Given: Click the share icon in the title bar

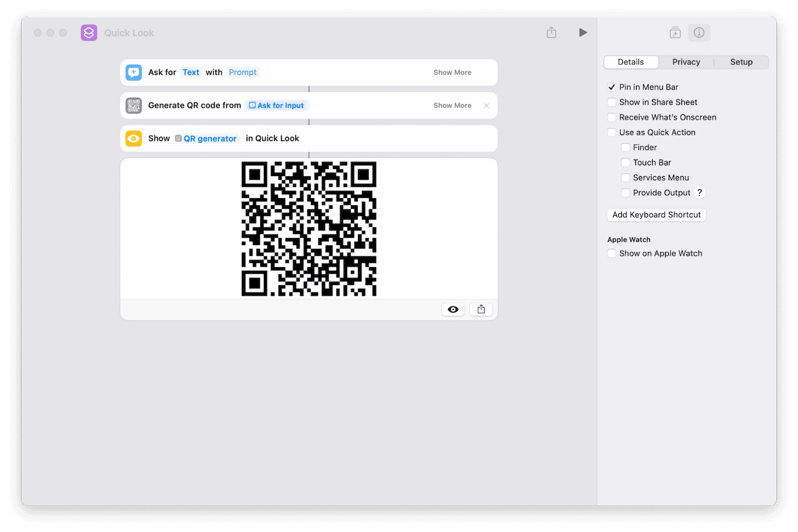Looking at the screenshot, I should (x=551, y=33).
